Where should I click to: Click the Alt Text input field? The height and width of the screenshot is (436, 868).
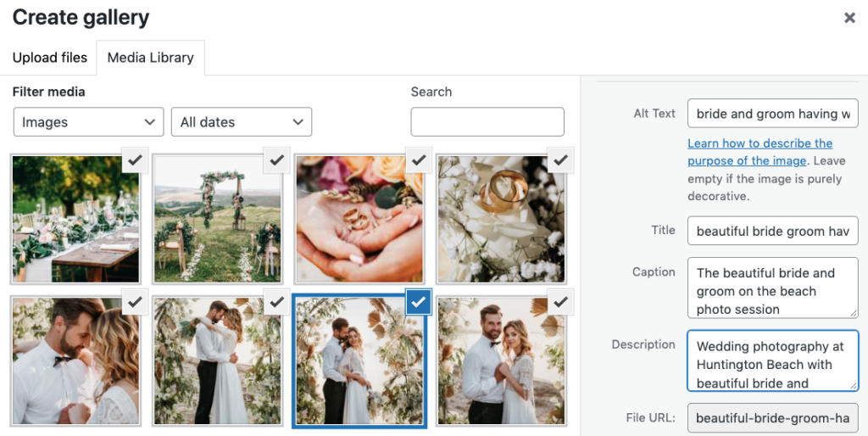tap(772, 114)
